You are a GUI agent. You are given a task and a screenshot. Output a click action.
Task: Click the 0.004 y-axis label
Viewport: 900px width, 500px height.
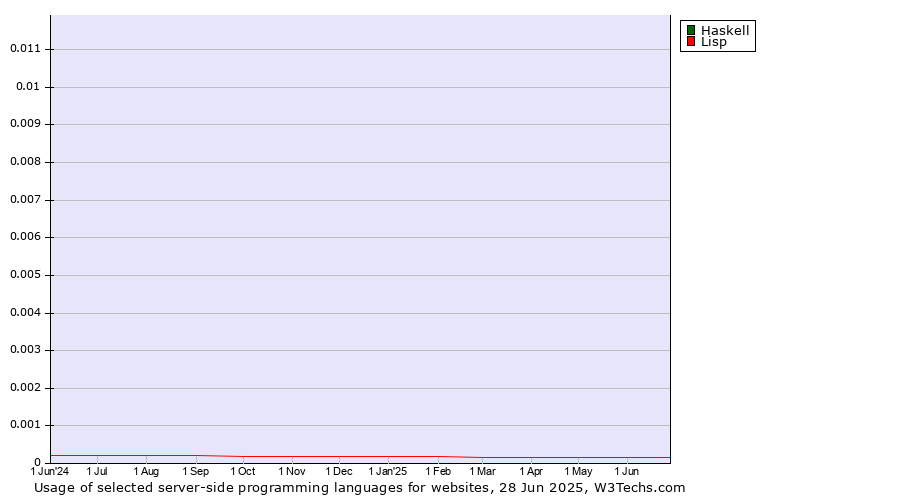25,312
